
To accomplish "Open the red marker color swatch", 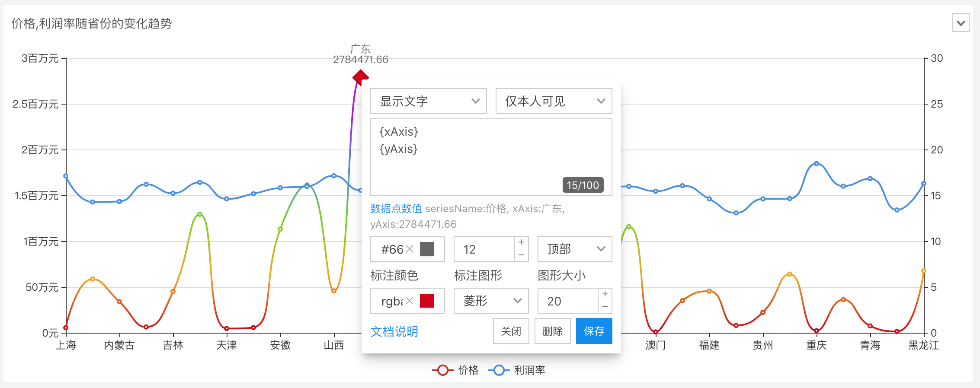I will click(427, 301).
